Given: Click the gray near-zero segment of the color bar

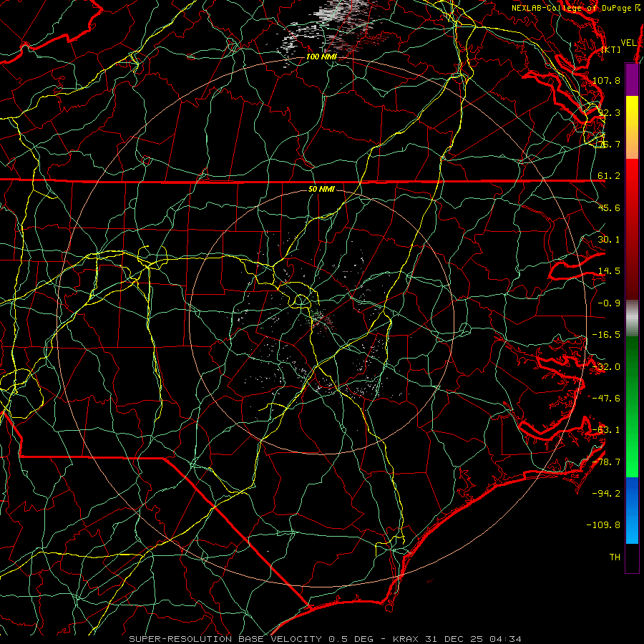Looking at the screenshot, I should 632,318.
